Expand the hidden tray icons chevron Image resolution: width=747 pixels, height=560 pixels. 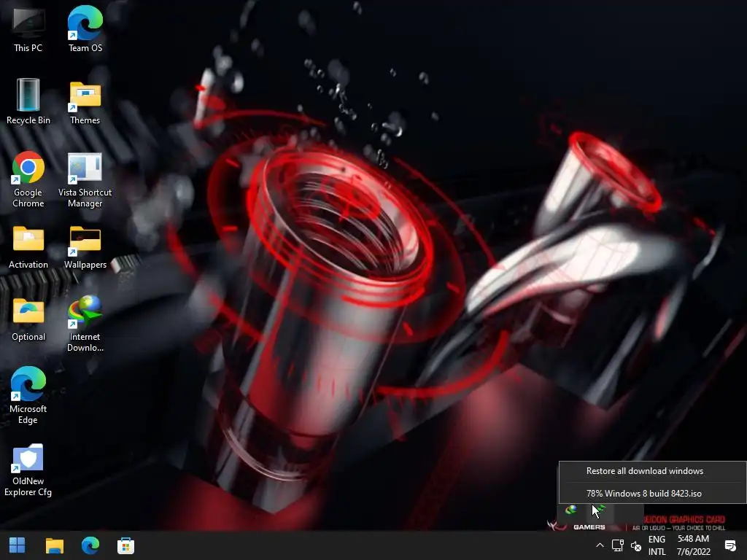click(x=600, y=545)
